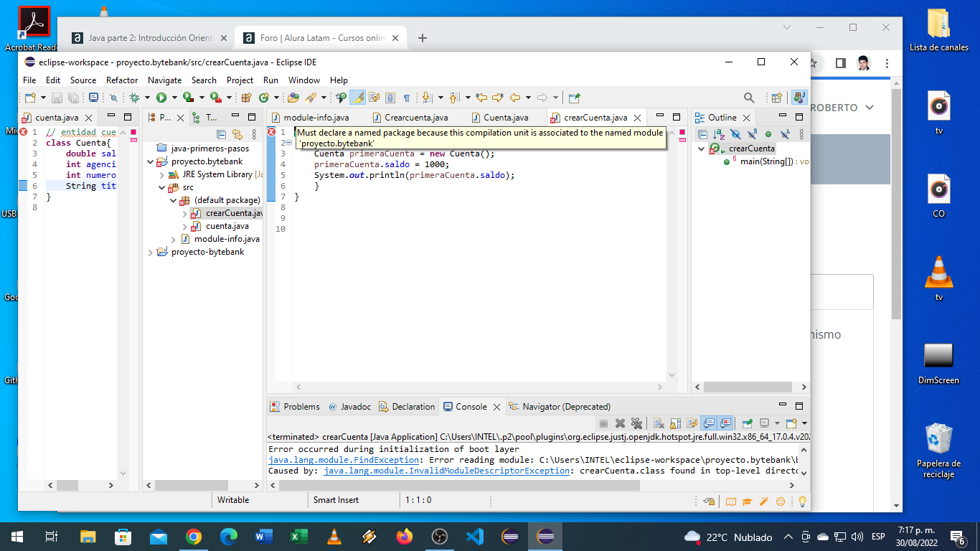The height and width of the screenshot is (551, 980).
Task: Select the Java perspective button
Action: pos(798,98)
